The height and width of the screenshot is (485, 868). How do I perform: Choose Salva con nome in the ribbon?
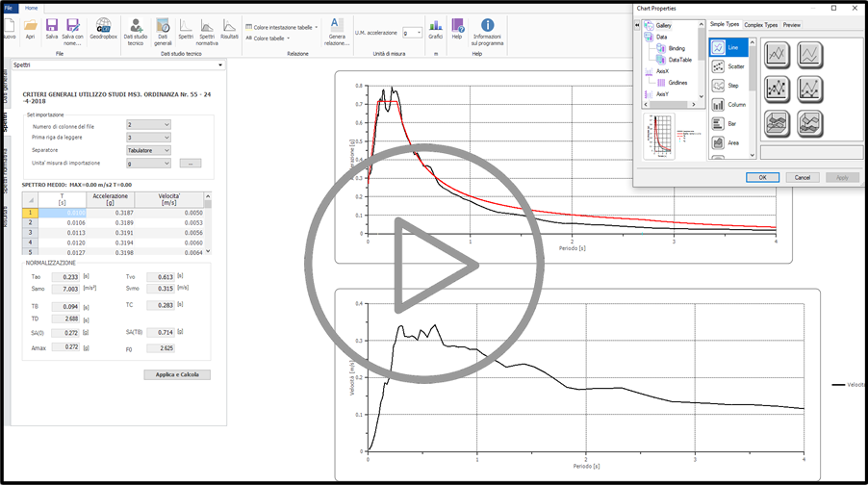pos(72,32)
